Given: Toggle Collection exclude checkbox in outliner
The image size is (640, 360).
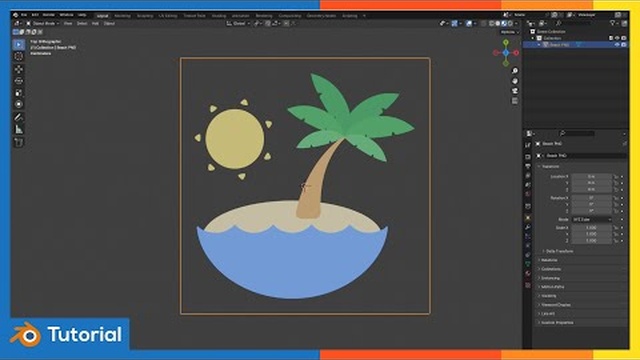Looking at the screenshot, I should [611, 38].
